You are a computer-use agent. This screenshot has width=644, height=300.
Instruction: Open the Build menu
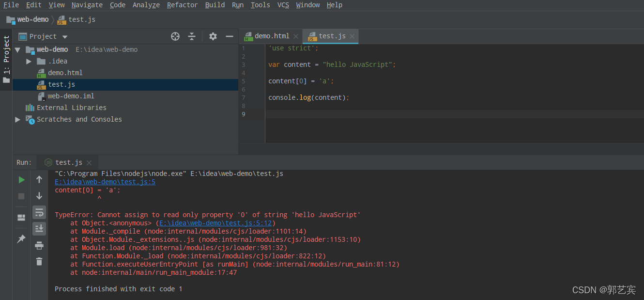[x=215, y=5]
